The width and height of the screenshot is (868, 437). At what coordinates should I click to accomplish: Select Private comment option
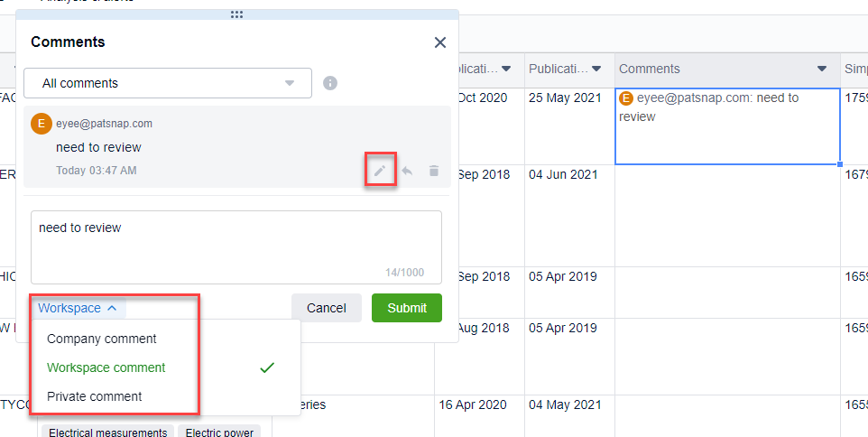click(x=95, y=396)
